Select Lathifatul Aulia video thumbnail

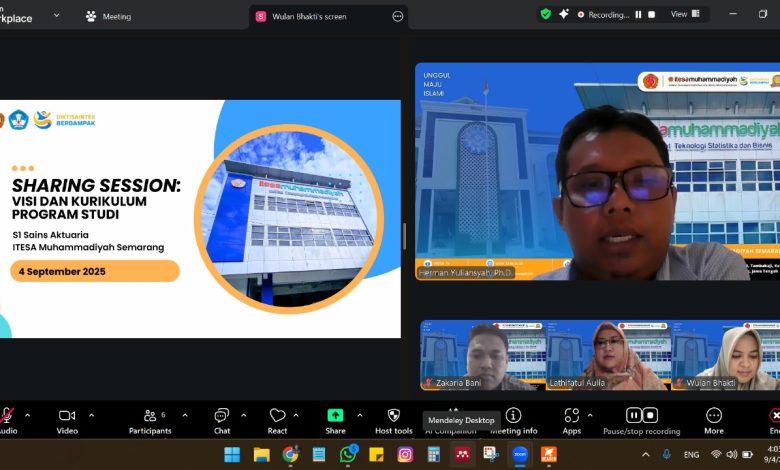coord(608,355)
